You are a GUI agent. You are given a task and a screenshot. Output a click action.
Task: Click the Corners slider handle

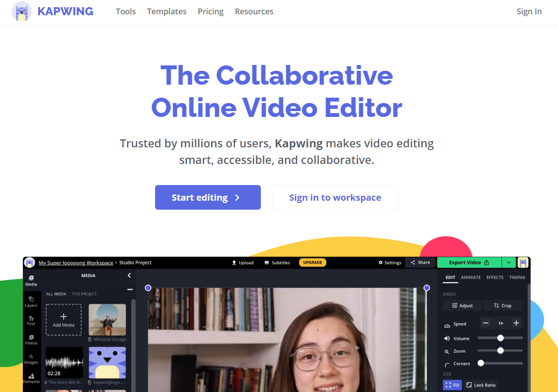pos(481,363)
